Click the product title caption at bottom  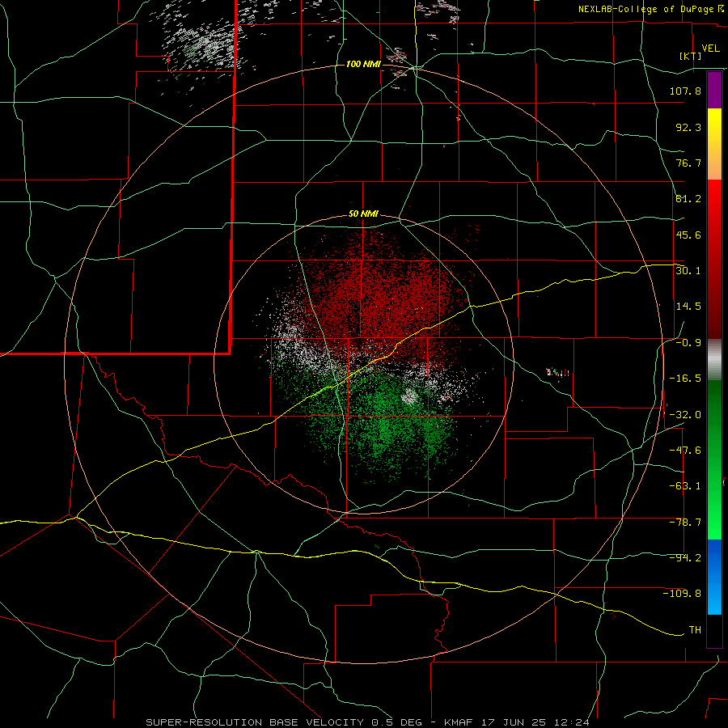(x=367, y=722)
